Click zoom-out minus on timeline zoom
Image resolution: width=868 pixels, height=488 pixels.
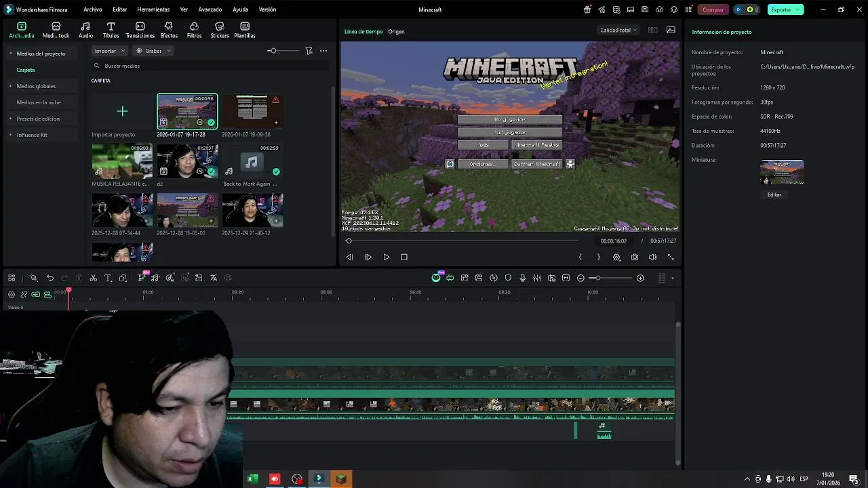click(580, 278)
